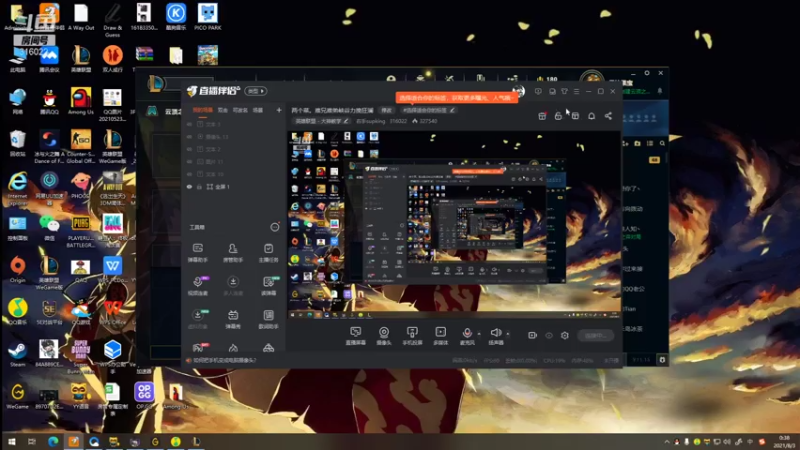Switch to the third scene tab

pyautogui.click(x=240, y=110)
